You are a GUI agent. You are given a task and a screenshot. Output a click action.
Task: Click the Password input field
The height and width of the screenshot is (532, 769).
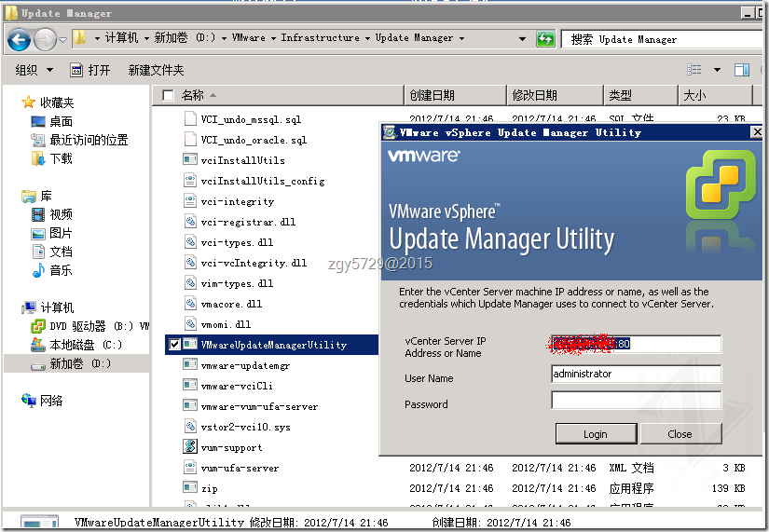(636, 400)
